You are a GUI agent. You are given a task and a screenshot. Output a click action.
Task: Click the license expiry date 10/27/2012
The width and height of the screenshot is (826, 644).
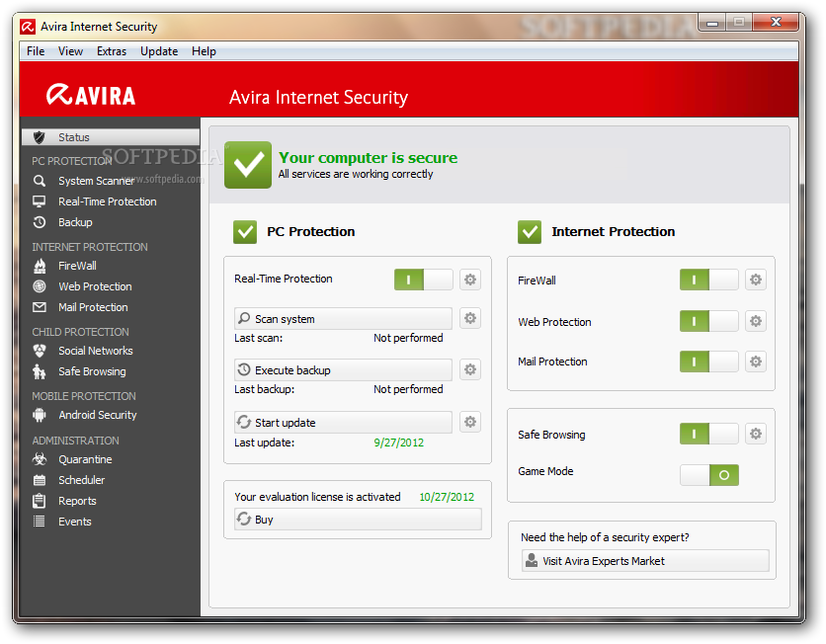447,497
